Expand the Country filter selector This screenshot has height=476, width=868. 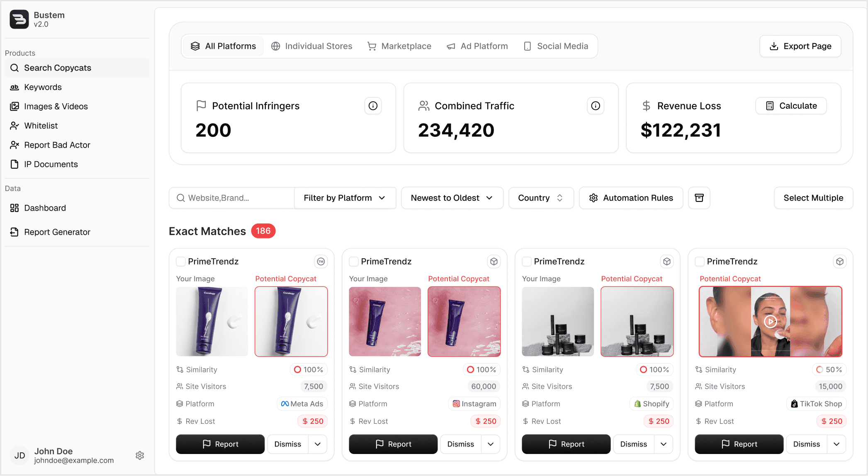pos(541,198)
